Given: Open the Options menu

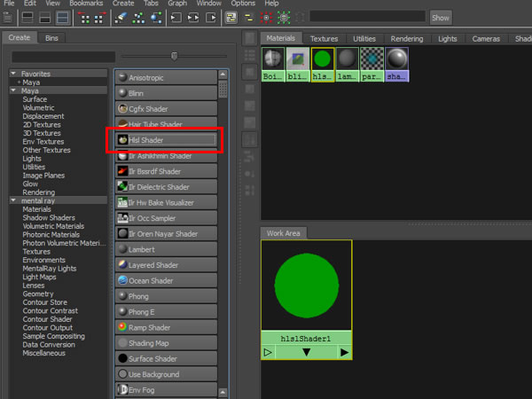Looking at the screenshot, I should point(243,4).
